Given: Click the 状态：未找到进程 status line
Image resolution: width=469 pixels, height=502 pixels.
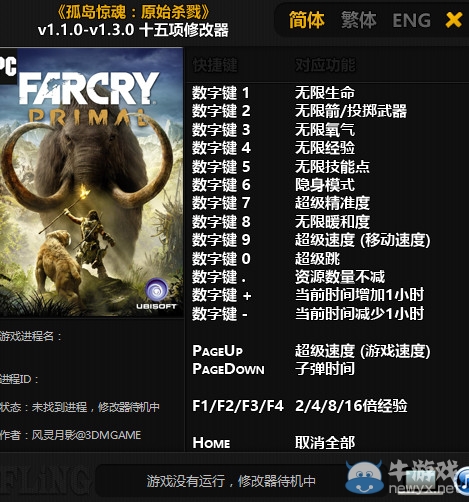Looking at the screenshot, I should pyautogui.click(x=80, y=407).
